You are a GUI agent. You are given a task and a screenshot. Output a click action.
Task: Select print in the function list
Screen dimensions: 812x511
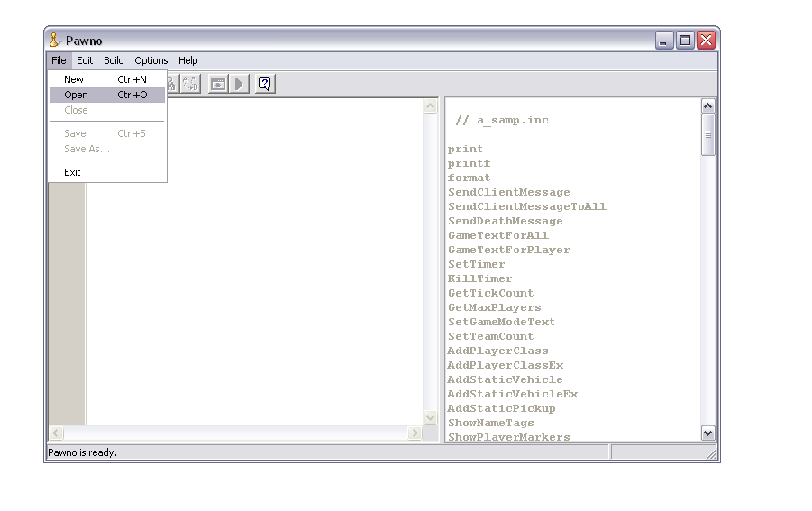click(465, 149)
